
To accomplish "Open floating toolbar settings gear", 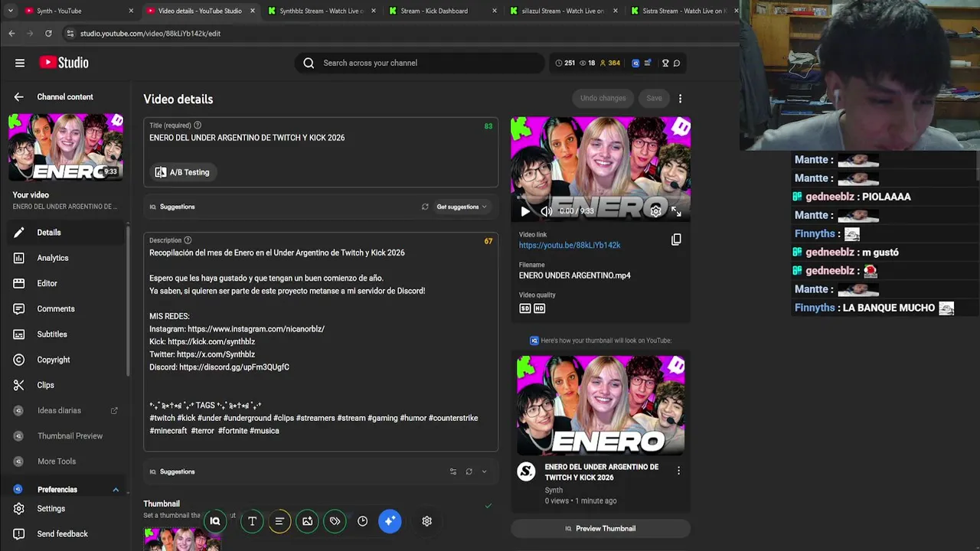I will 426,521.
